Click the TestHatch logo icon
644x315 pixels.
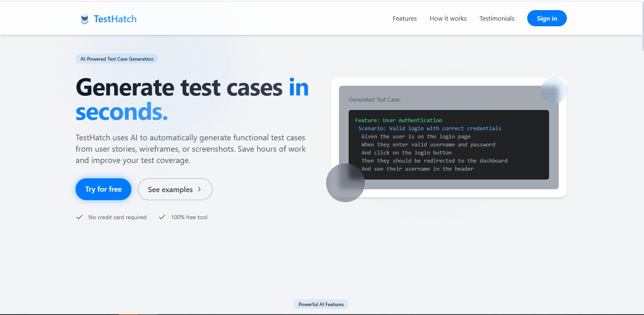84,19
